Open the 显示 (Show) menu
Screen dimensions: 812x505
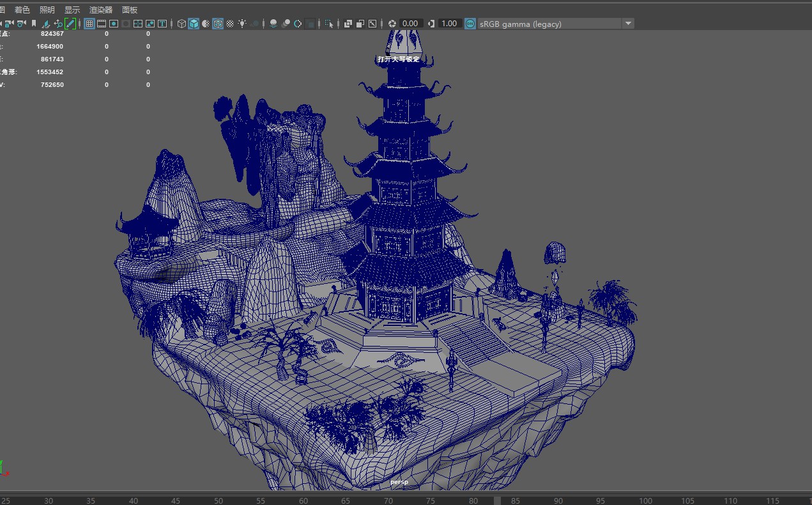(x=72, y=10)
